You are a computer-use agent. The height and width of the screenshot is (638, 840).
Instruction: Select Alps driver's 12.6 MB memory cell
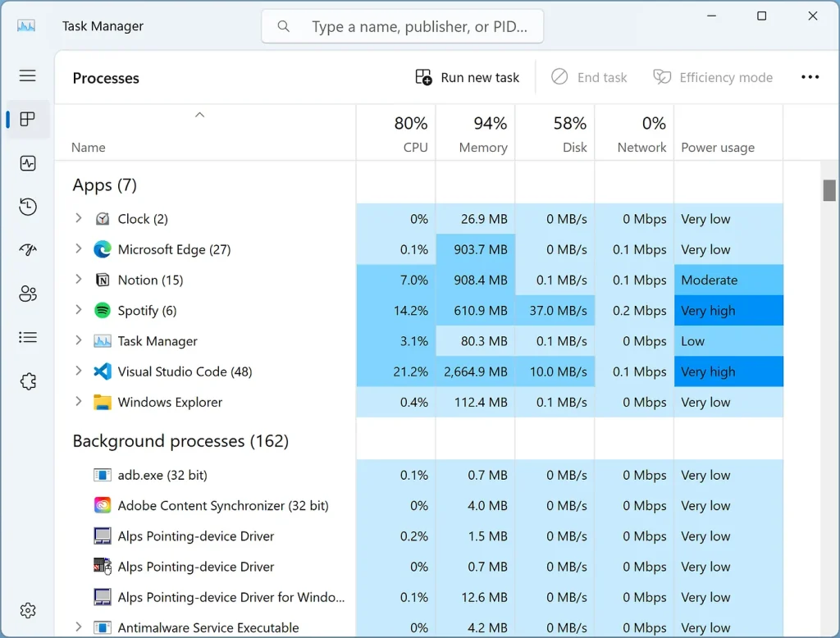tap(476, 597)
